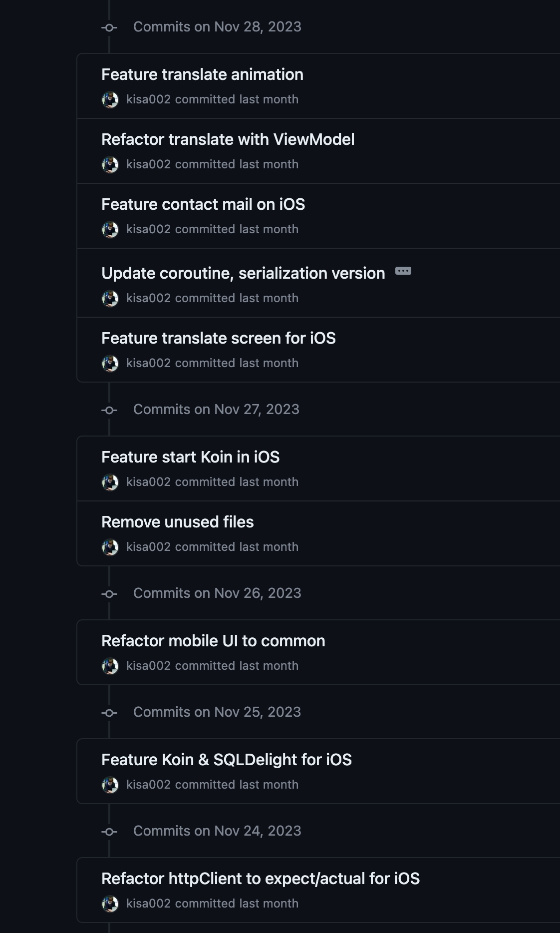Click avatar under Remove unused files commit
Viewport: 560px width, 933px height.
pos(110,547)
